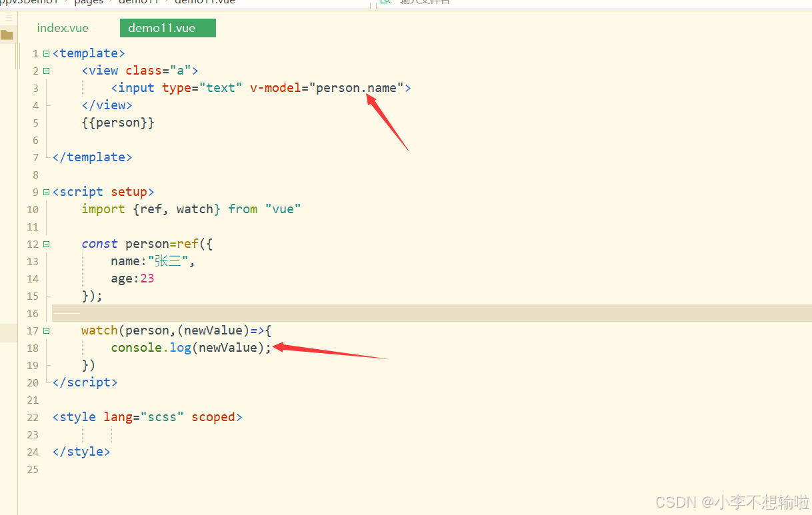Viewport: 812px width, 515px height.
Task: Click the import {ref, watch} line
Action: pyautogui.click(x=191, y=209)
